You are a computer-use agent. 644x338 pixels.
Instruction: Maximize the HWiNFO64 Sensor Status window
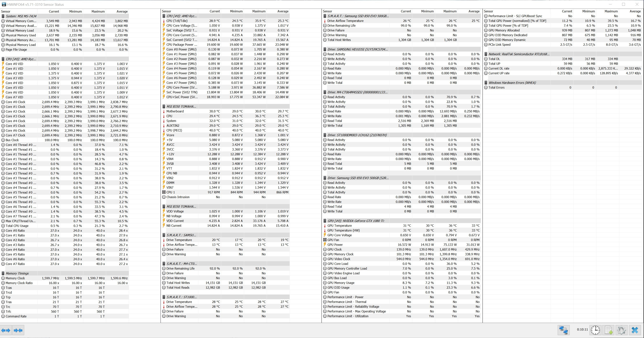(x=623, y=4)
